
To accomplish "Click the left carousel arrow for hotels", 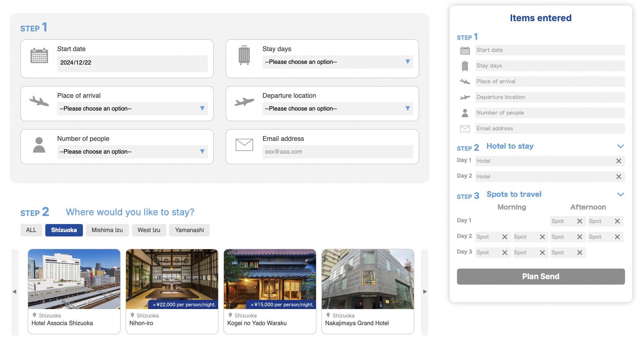I will point(15,292).
